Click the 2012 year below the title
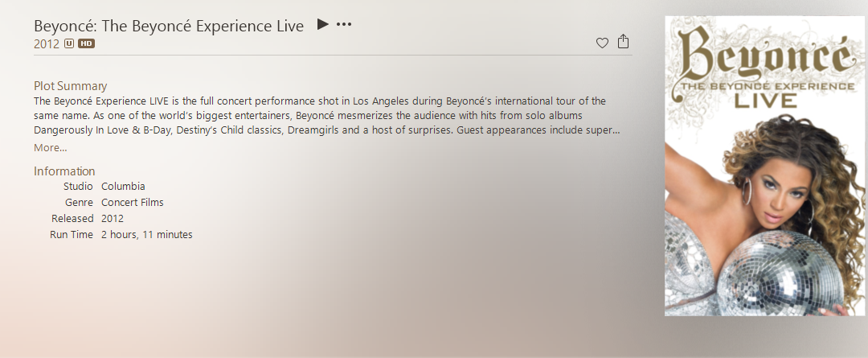 pyautogui.click(x=47, y=43)
